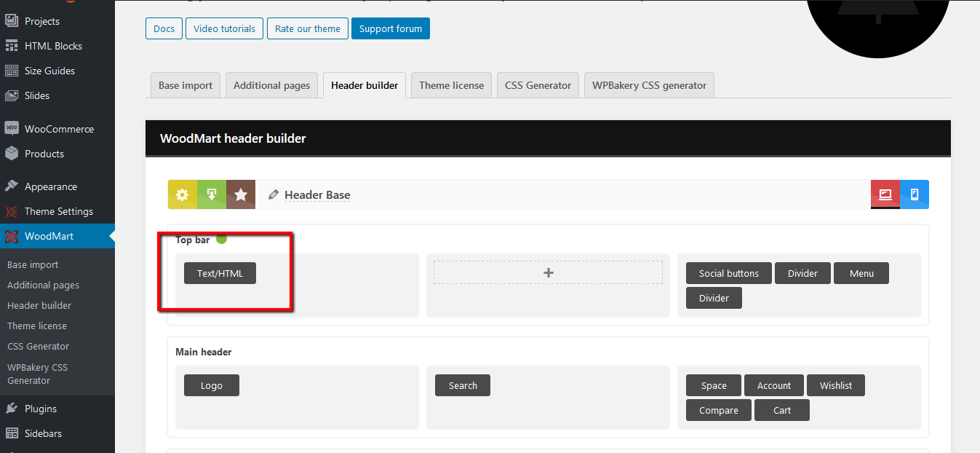Edit the Header Base title

tap(317, 194)
